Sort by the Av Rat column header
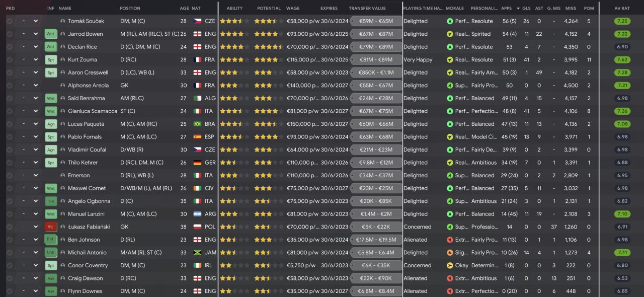Screen dimensions: 644x297 point(622,9)
